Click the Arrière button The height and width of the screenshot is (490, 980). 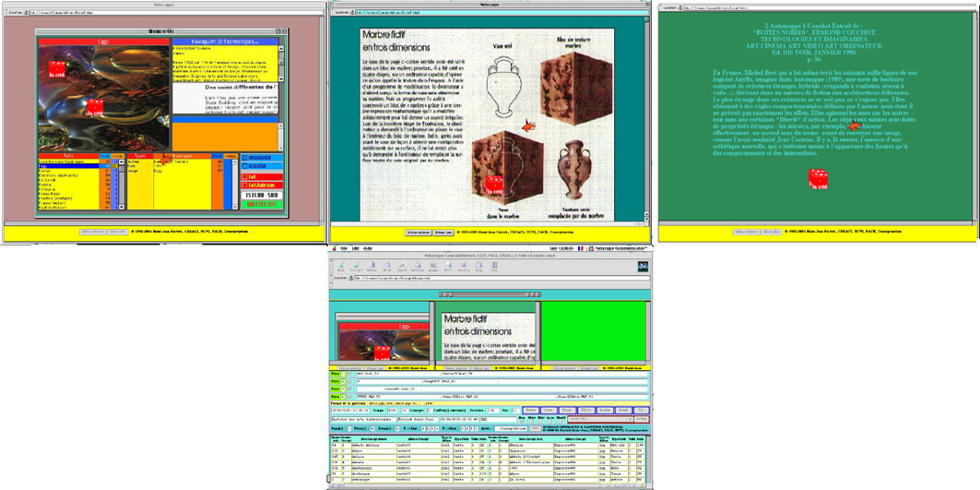(x=605, y=411)
